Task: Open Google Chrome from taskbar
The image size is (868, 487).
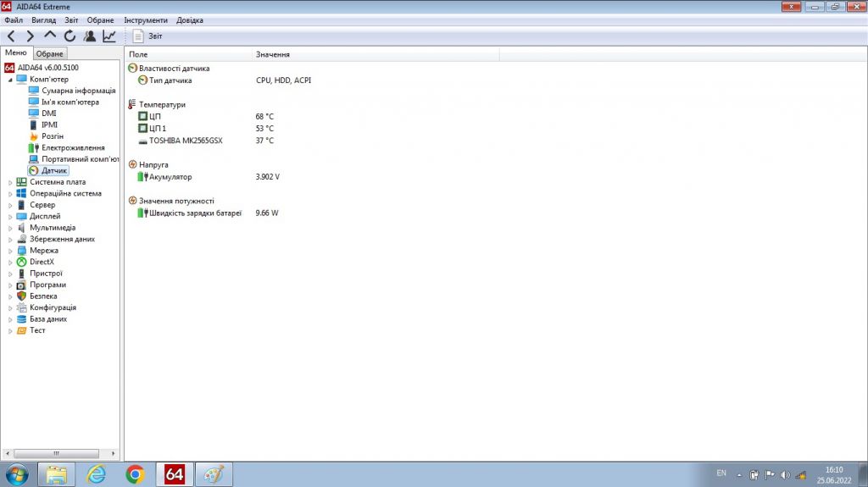Action: 135,474
